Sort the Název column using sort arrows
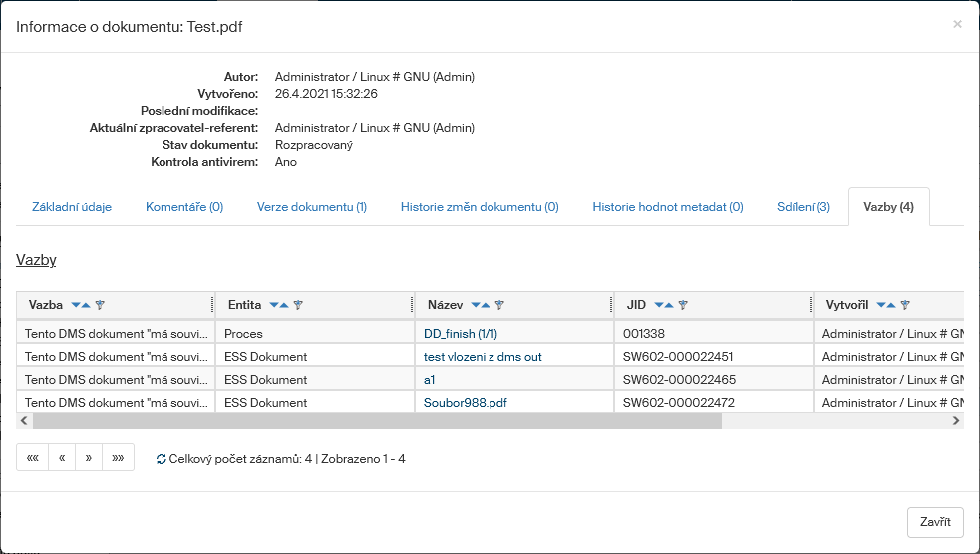Viewport: 980px width, 554px height. tap(481, 306)
